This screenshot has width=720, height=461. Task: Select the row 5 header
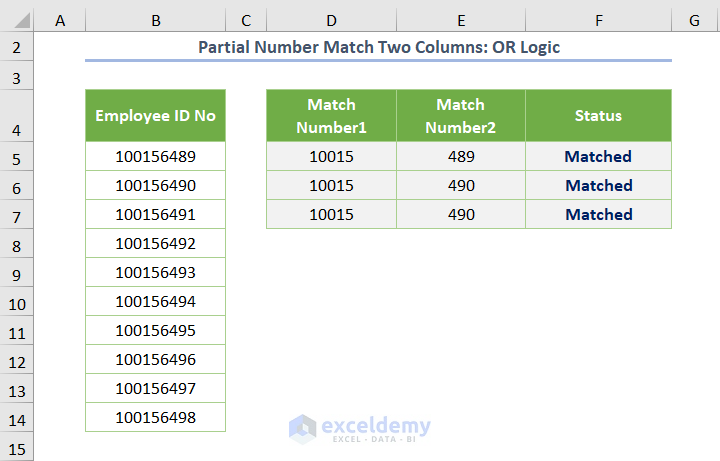[18, 157]
